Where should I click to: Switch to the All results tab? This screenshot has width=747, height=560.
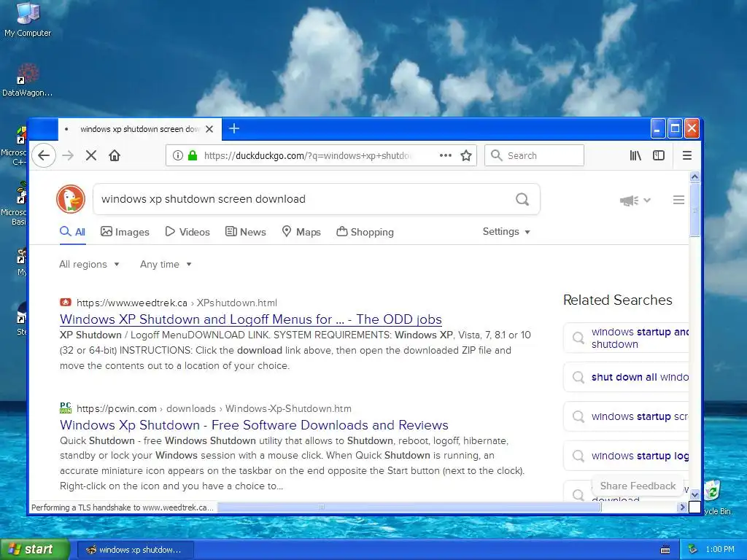(72, 232)
